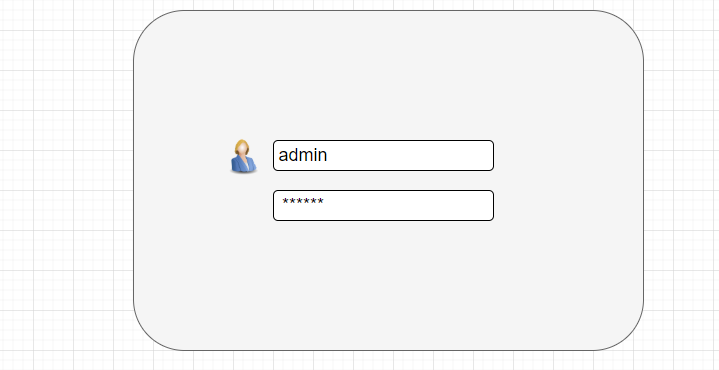Select the rounded panel's bottom border edge
719x370 pixels.
388,351
